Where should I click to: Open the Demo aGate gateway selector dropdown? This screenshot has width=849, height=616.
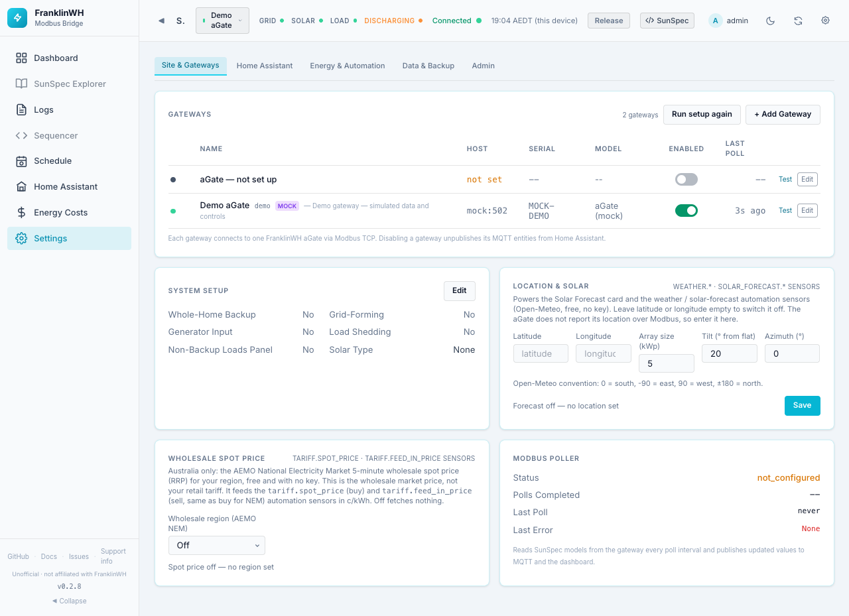click(222, 21)
